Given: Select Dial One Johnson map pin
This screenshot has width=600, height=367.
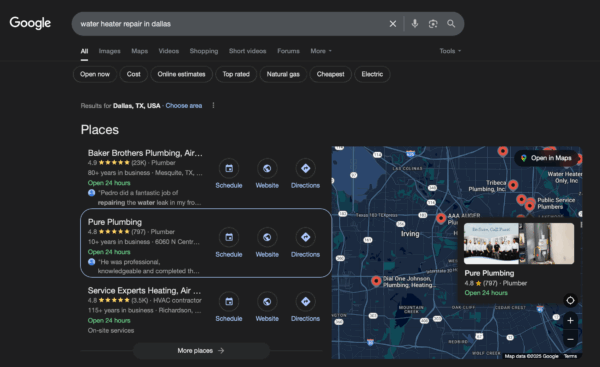Looking at the screenshot, I should pos(376,281).
